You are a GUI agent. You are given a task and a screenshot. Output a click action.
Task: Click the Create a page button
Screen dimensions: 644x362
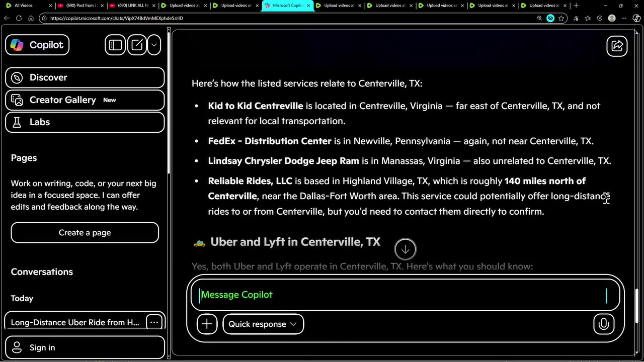click(x=85, y=233)
